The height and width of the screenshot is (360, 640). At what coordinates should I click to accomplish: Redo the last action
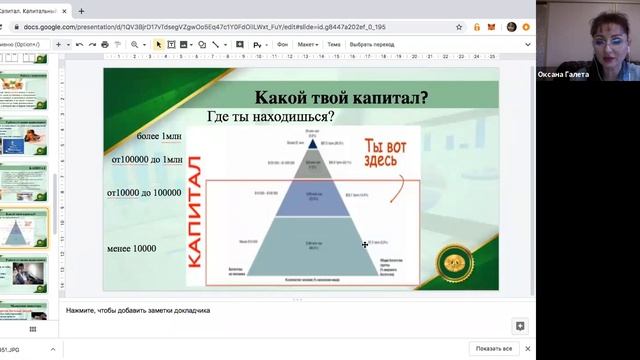coord(92,44)
